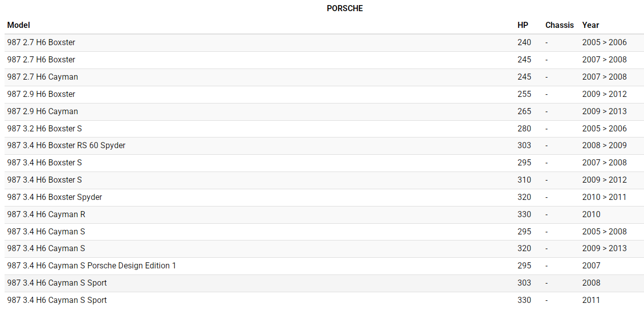
Task: Select the 987 3.2 H6 Boxster S row
Action: click(45, 129)
